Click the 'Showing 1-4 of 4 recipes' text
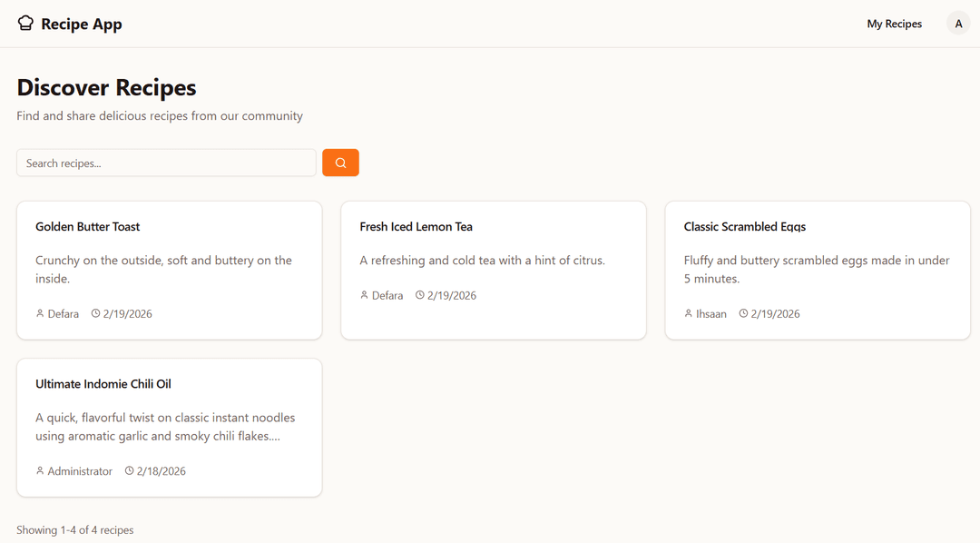The height and width of the screenshot is (543, 980). [x=74, y=529]
